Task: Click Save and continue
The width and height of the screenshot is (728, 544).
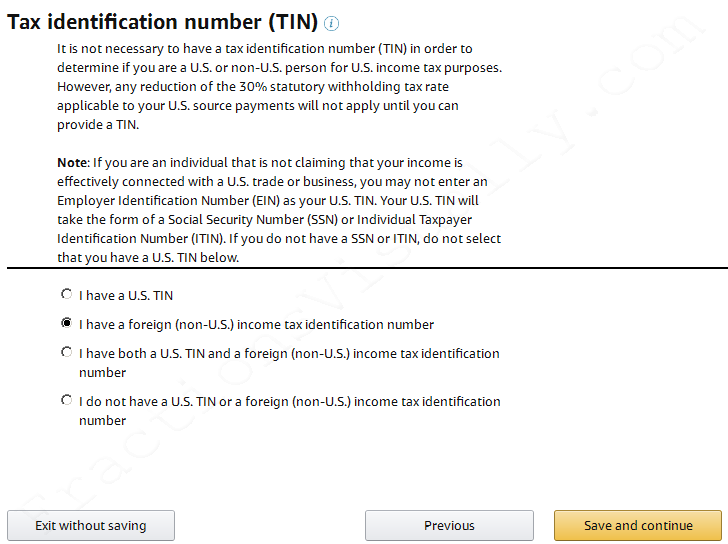Action: (638, 525)
